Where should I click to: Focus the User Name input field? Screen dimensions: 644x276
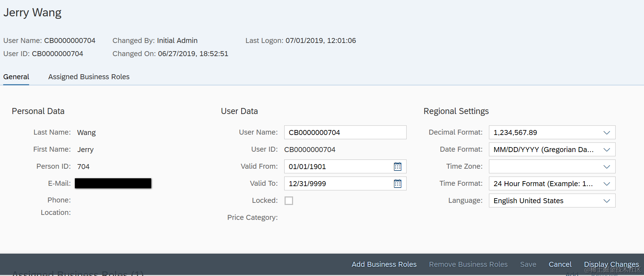(345, 132)
